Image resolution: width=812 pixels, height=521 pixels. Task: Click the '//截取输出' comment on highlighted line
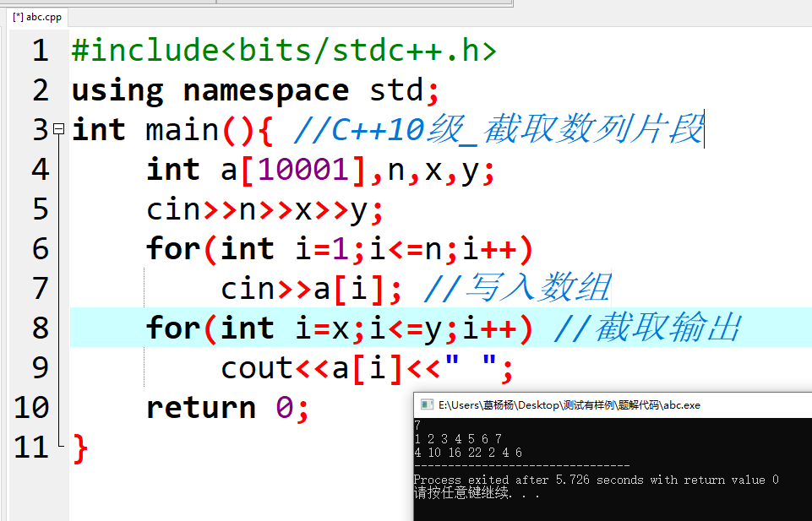coord(646,328)
